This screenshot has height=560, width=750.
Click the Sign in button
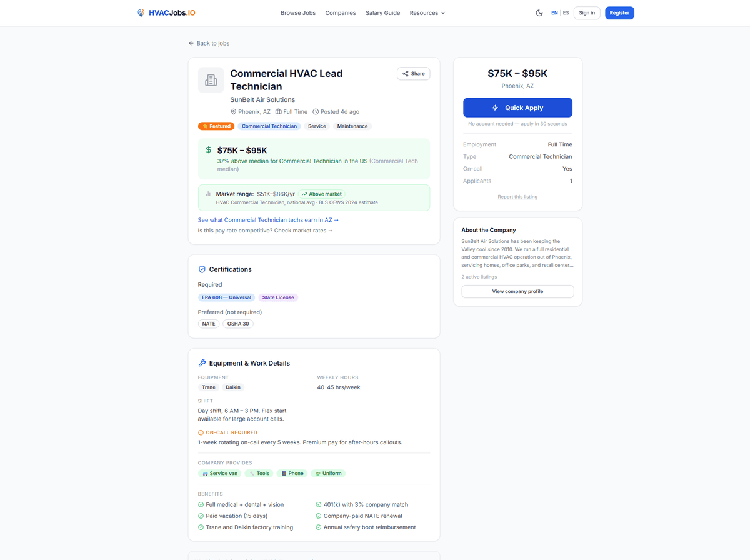tap(587, 13)
